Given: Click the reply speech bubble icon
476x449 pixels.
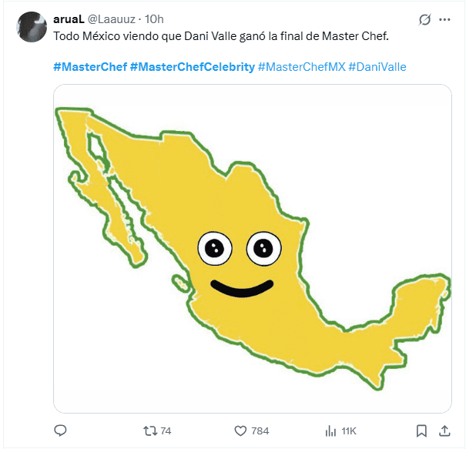Looking at the screenshot, I should [62, 431].
